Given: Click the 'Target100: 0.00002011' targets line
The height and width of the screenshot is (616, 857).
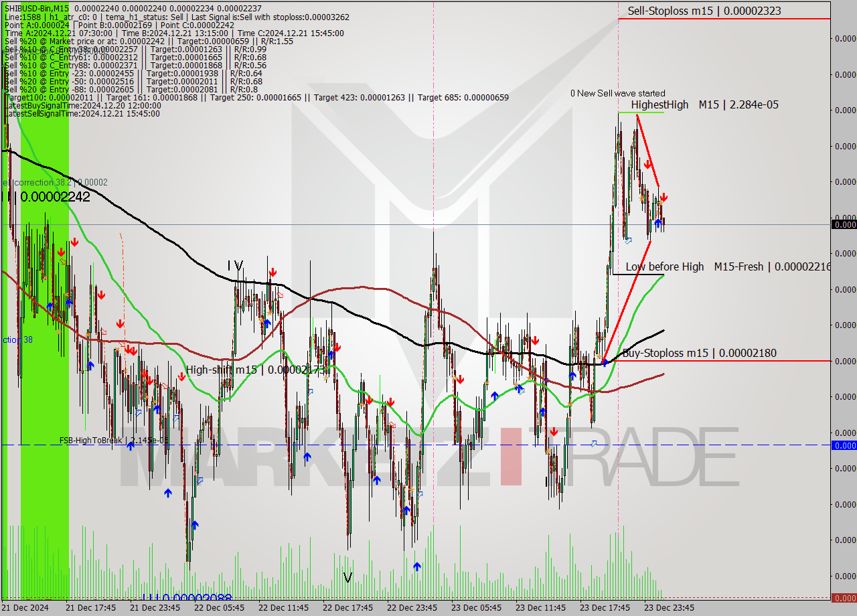Looking at the screenshot, I should click(256, 97).
